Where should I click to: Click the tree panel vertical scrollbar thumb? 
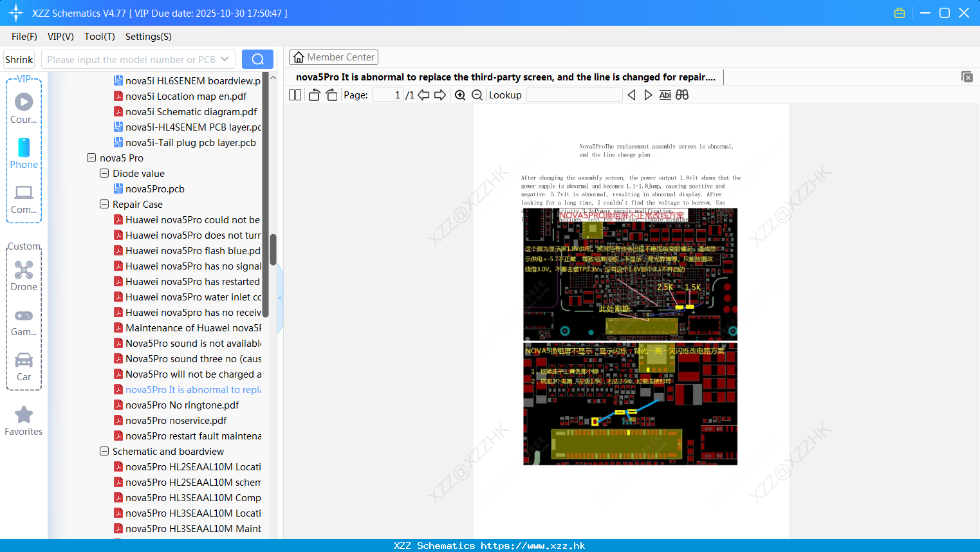point(273,250)
